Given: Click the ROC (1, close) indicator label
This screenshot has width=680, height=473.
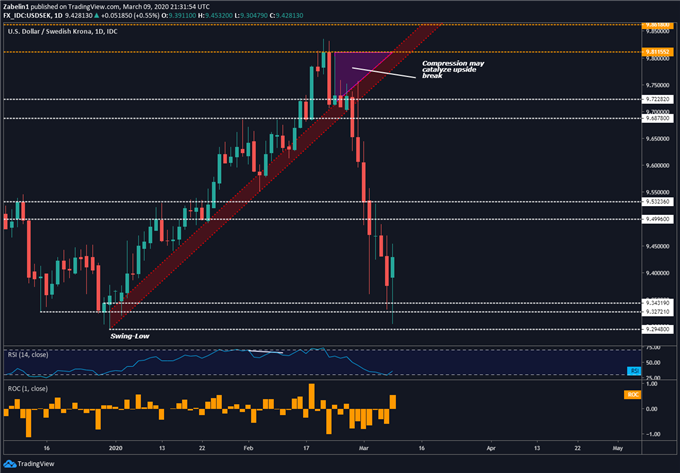Looking at the screenshot, I should pyautogui.click(x=28, y=388).
